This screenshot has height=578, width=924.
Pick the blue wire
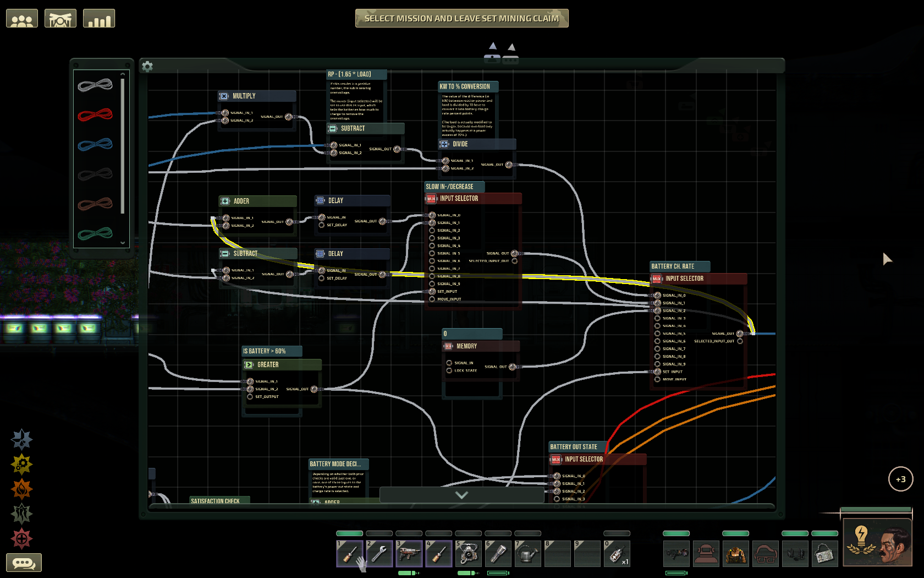point(95,144)
